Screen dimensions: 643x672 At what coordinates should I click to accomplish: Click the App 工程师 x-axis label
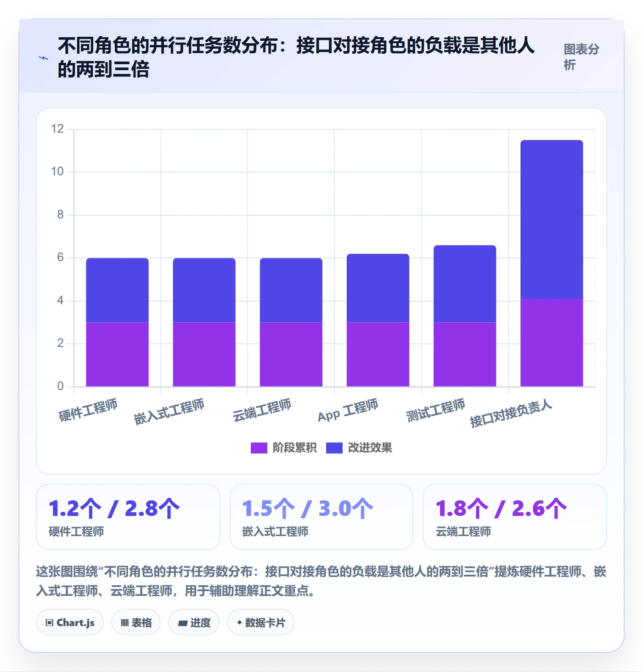point(348,410)
